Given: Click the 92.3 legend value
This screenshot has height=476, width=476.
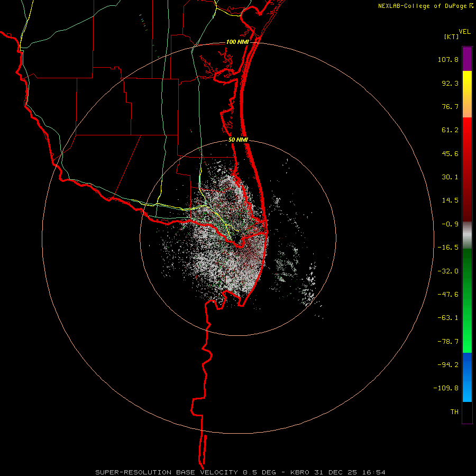Looking at the screenshot, I should (x=450, y=83).
